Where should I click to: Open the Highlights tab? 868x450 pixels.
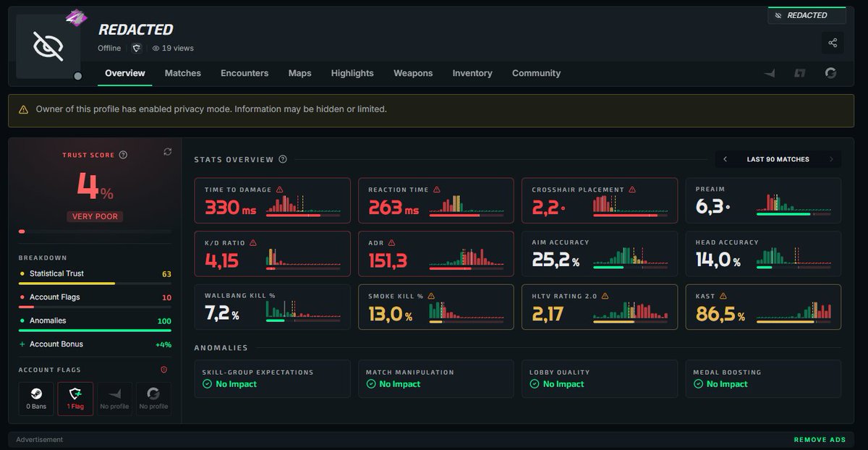tap(352, 73)
